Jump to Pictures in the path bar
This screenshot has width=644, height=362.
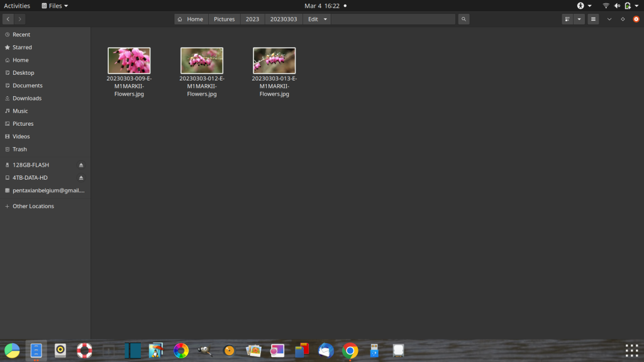pyautogui.click(x=225, y=19)
